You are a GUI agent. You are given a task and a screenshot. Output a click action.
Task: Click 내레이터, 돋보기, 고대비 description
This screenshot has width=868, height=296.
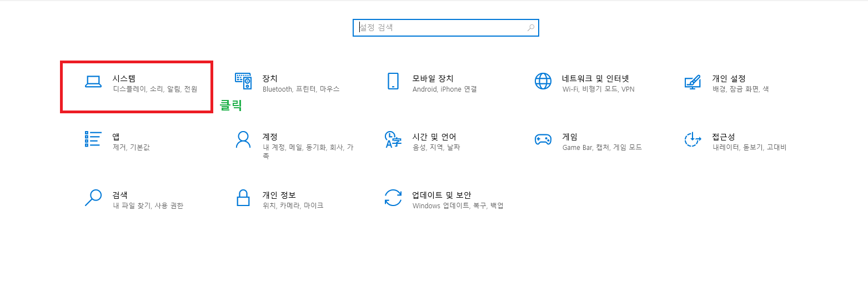pyautogui.click(x=749, y=148)
